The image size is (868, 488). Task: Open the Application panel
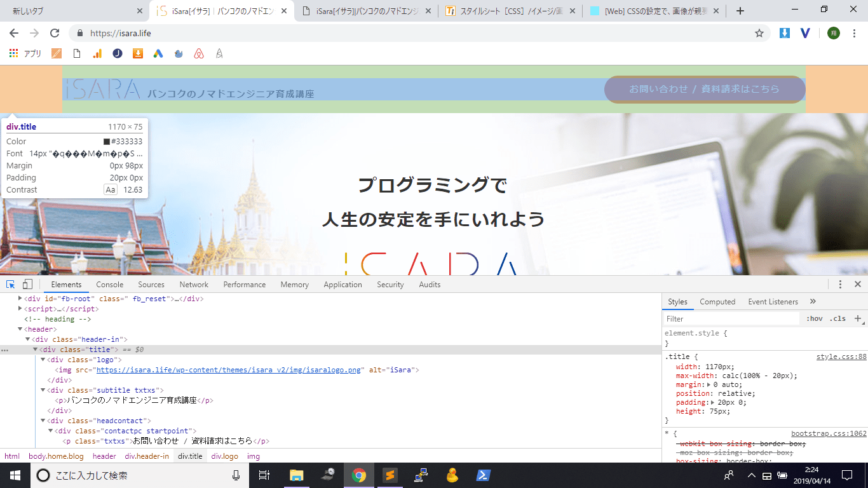click(x=342, y=285)
